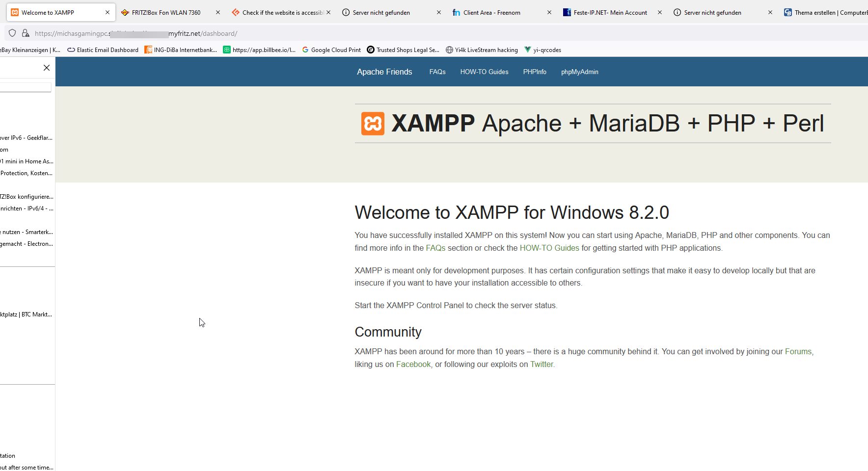Follow the HOW-TO Guides link in paragraph
Screen dimensions: 868x471
tap(549, 248)
